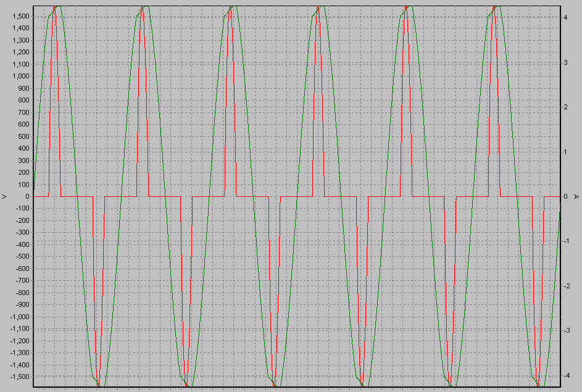582x392 pixels.
Task: Select the 4 label on the ampere axis
Action: [566, 17]
